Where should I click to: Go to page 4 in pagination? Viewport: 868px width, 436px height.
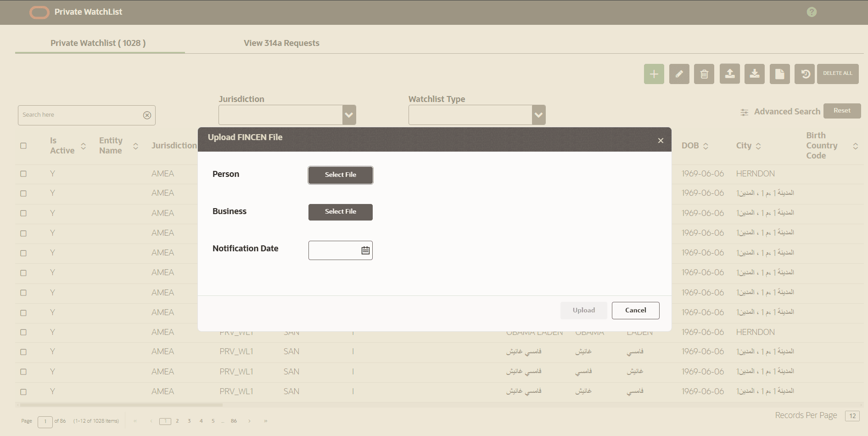(x=201, y=421)
